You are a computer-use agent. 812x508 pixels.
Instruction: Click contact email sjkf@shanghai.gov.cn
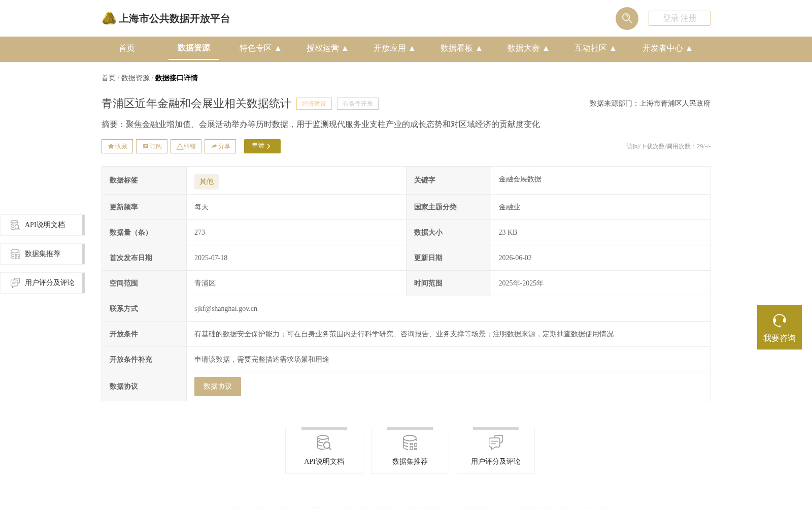pyautogui.click(x=226, y=309)
